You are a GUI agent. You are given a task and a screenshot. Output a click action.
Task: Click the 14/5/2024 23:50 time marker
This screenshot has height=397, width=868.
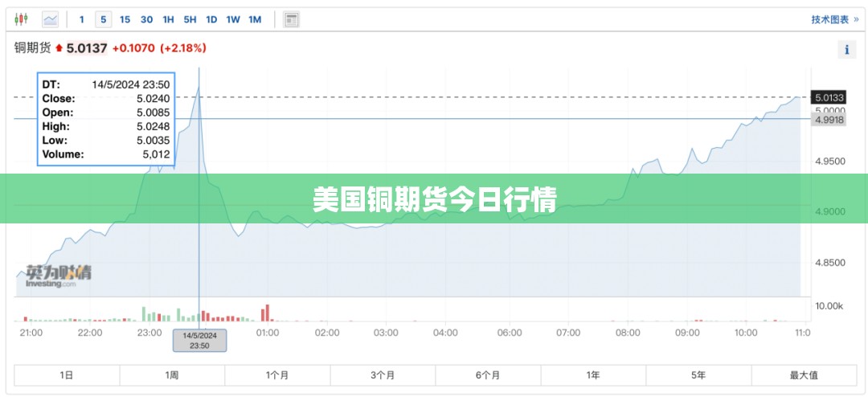(199, 340)
